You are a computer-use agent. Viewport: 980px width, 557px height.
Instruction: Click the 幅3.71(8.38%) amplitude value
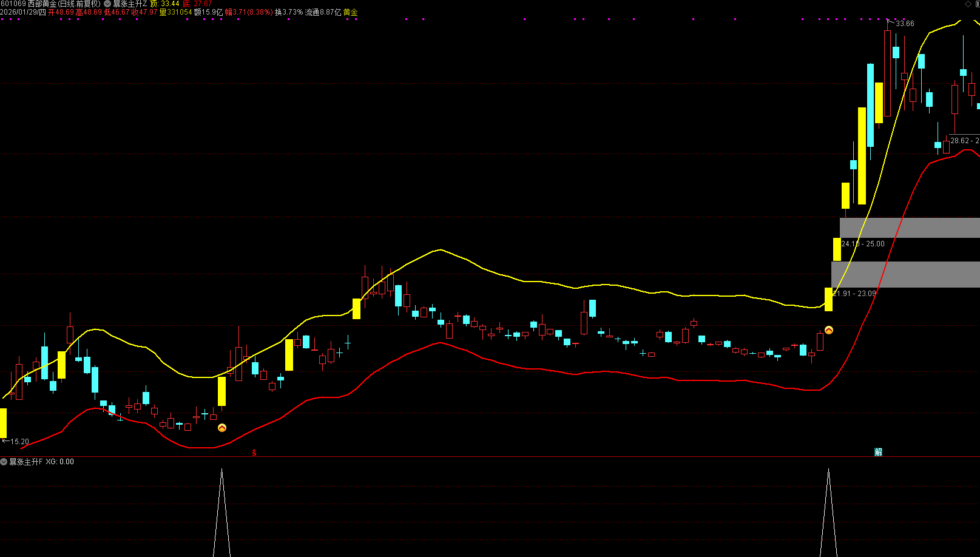[249, 12]
